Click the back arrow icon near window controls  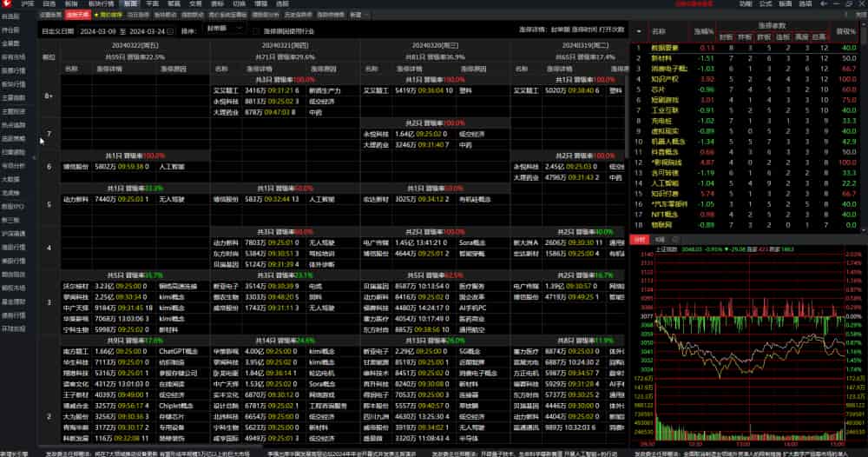pyautogui.click(x=824, y=3)
